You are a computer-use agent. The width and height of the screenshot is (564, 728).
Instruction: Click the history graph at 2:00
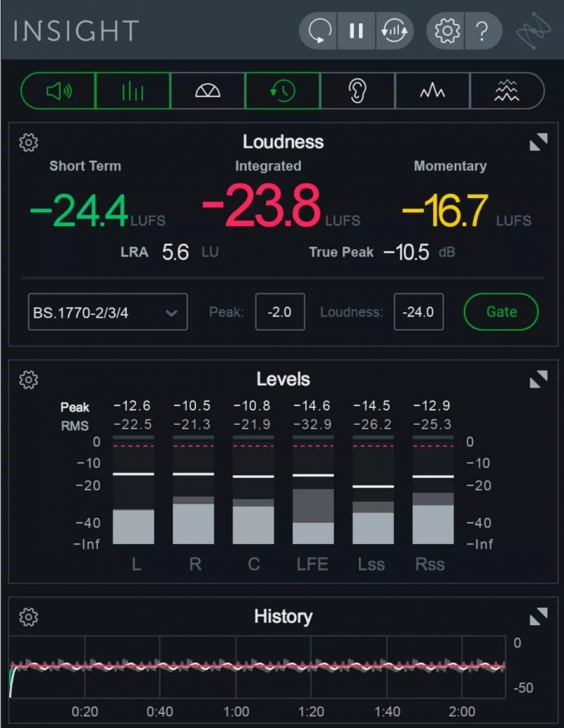coord(462,667)
